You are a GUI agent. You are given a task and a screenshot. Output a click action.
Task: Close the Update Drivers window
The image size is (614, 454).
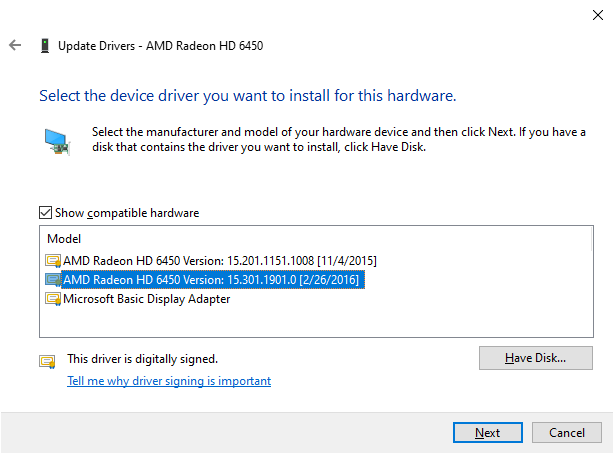pyautogui.click(x=598, y=15)
